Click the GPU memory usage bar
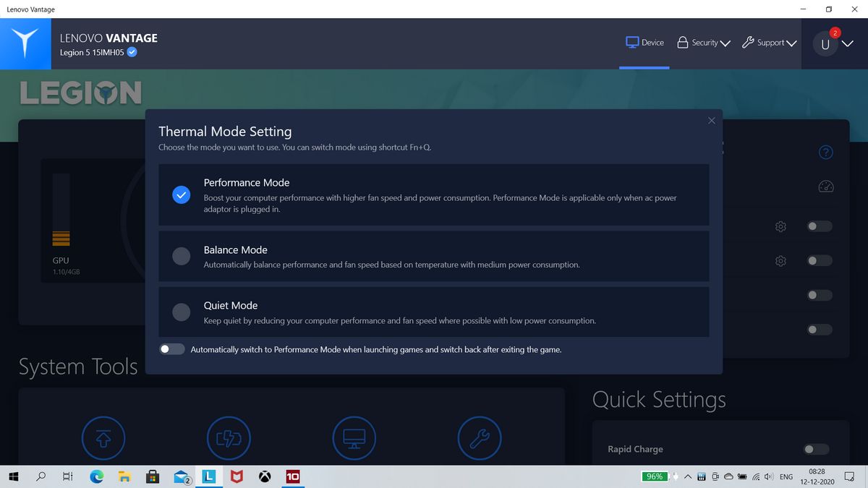 pyautogui.click(x=61, y=210)
